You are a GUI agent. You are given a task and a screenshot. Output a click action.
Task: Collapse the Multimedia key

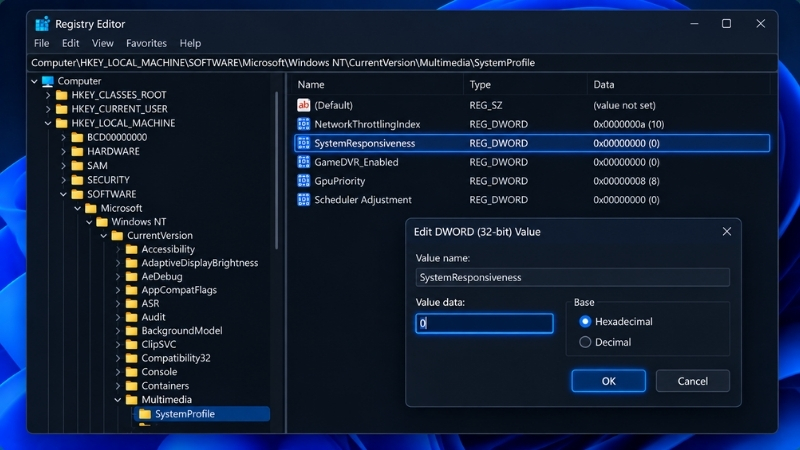point(118,400)
